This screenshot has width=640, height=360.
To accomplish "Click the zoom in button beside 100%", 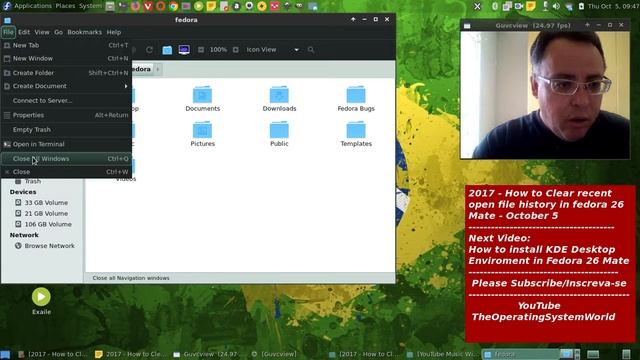I will click(236, 50).
